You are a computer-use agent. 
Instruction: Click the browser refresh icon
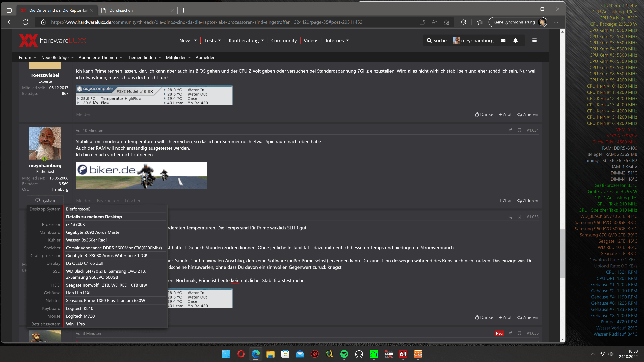pos(25,22)
